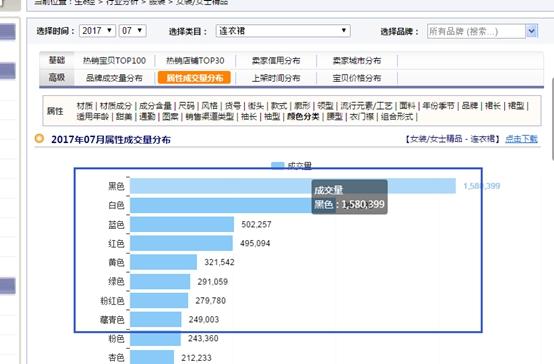Screen dimensions: 554x364
Task: Select the 货号 attribute link
Action: (x=233, y=106)
